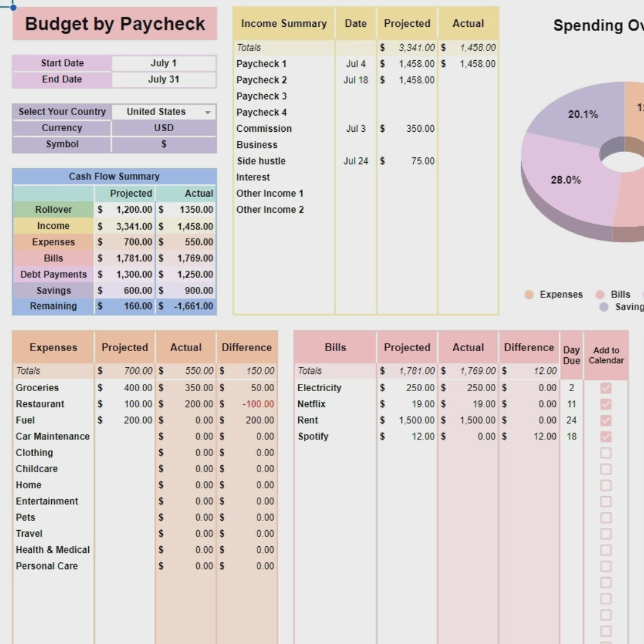
Task: Select the Rollover row label
Action: click(x=53, y=210)
